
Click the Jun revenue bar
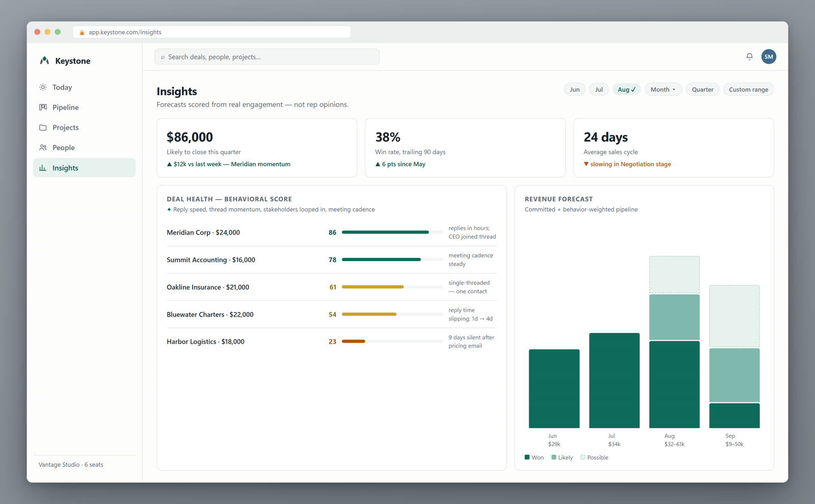554,388
